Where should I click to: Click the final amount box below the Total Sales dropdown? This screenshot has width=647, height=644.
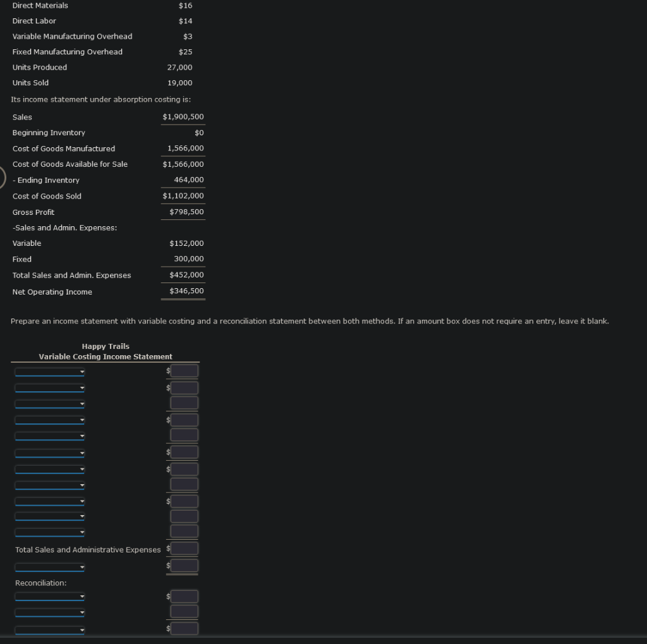(x=184, y=564)
